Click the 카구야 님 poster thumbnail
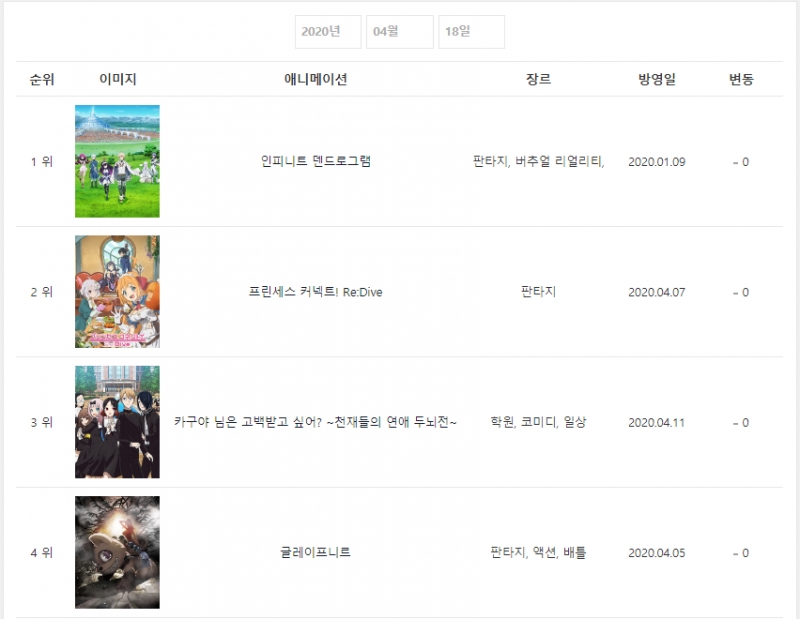The image size is (800, 619). tap(117, 422)
